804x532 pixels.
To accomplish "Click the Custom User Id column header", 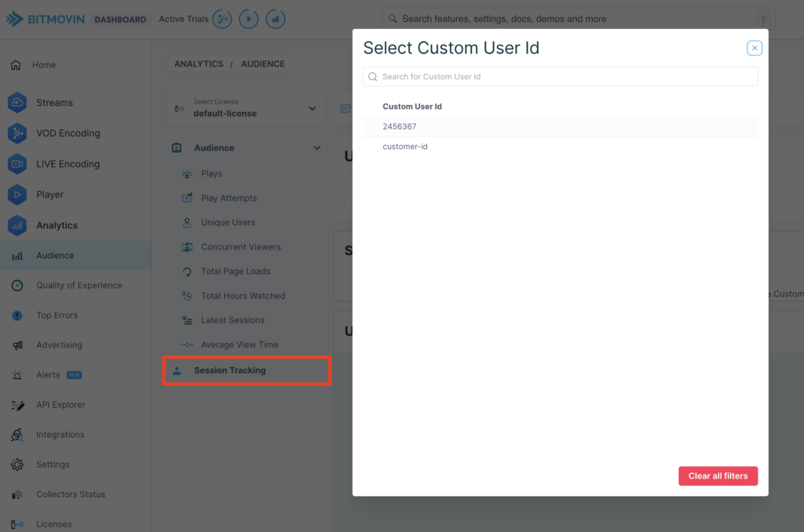I will [412, 107].
